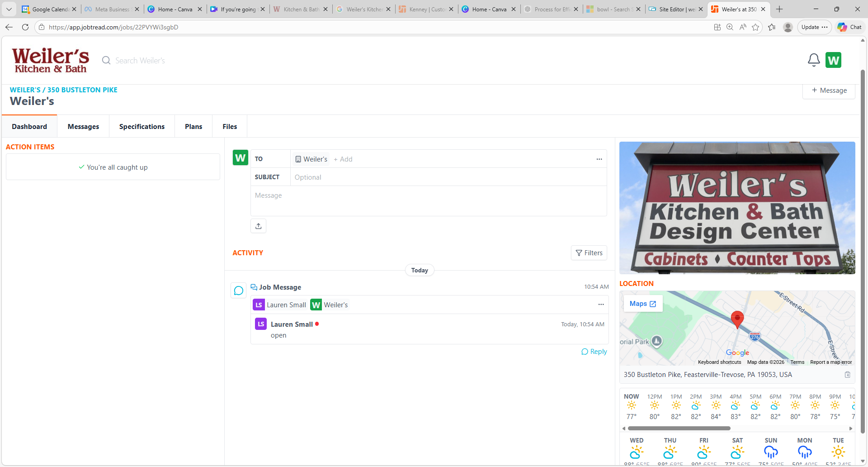
Task: Open message composer options ellipsis
Action: pos(599,159)
